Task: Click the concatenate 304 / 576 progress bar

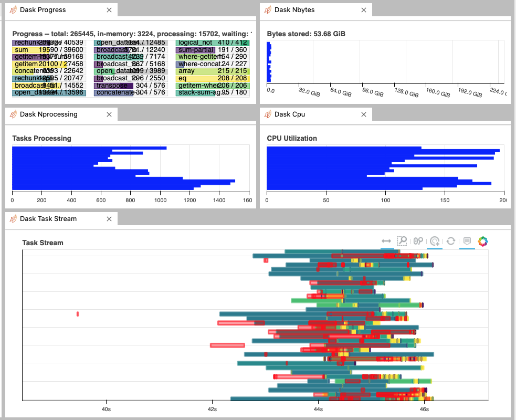Action: 131,92
